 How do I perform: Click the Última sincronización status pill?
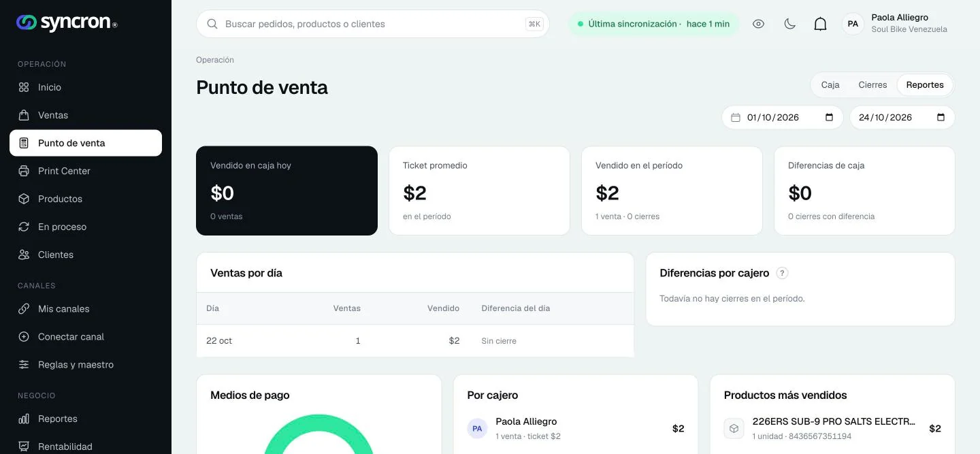653,24
